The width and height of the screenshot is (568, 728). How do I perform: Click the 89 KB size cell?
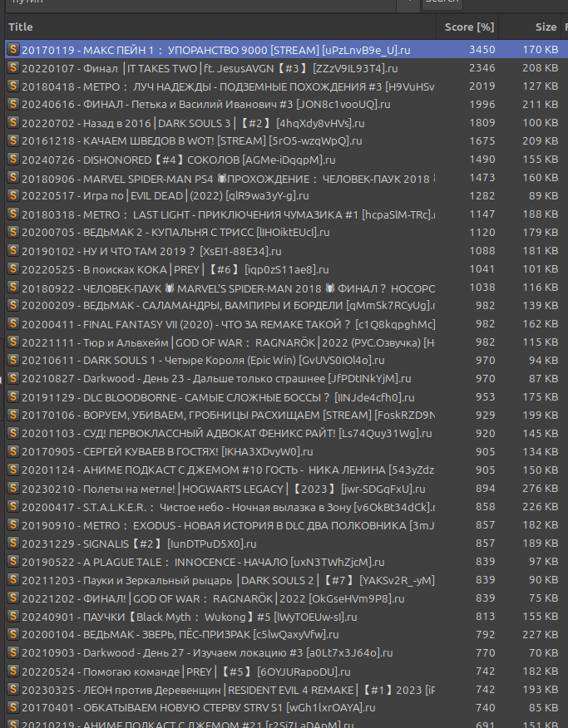pyautogui.click(x=543, y=195)
